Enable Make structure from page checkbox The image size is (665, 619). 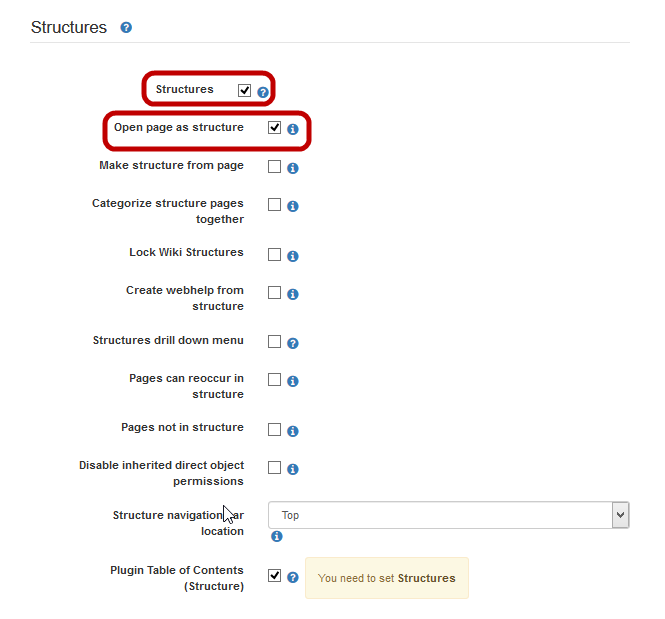275,166
